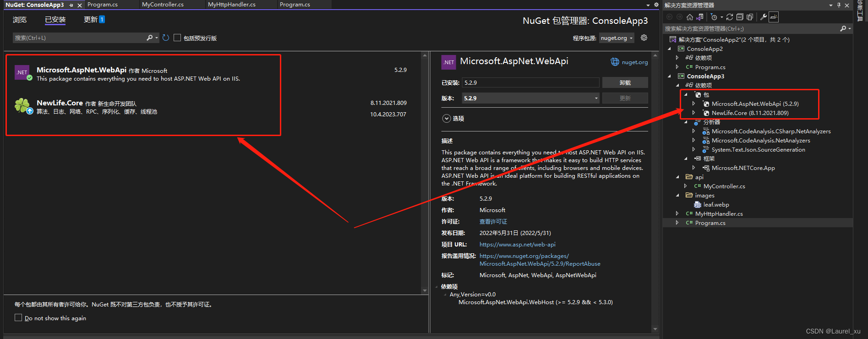Click the package list scroll up arrow
868x339 pixels.
click(425, 55)
